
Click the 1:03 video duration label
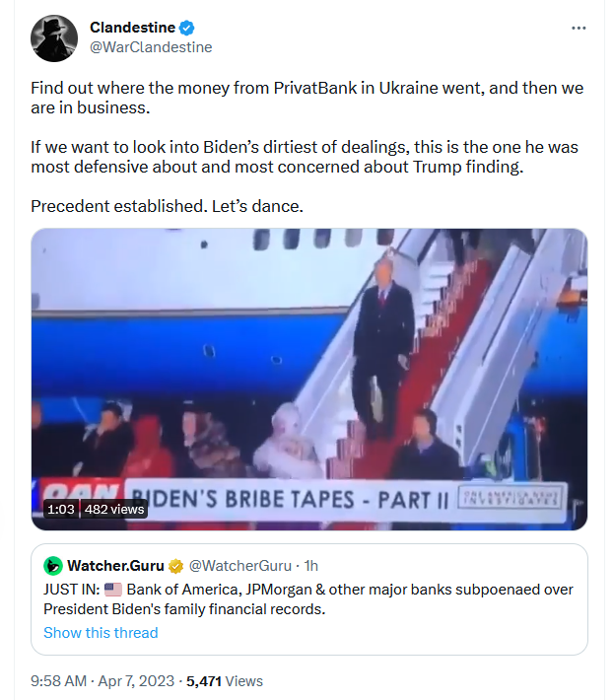click(x=61, y=509)
